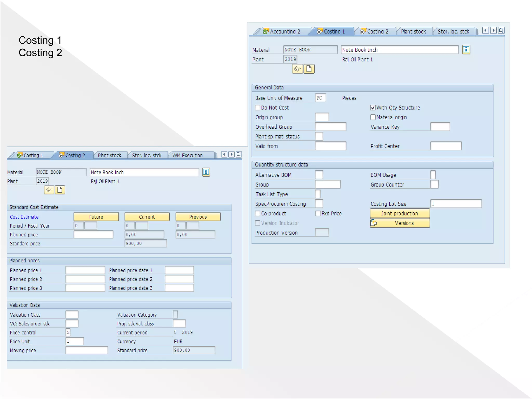
Task: Click Costing Lot Size input field
Action: 456,204
